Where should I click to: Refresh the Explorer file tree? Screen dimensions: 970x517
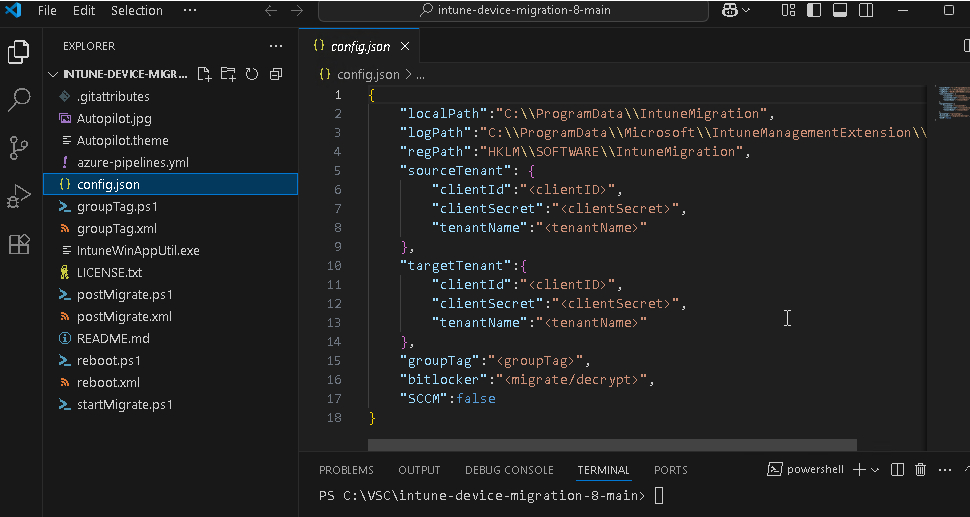pos(252,74)
